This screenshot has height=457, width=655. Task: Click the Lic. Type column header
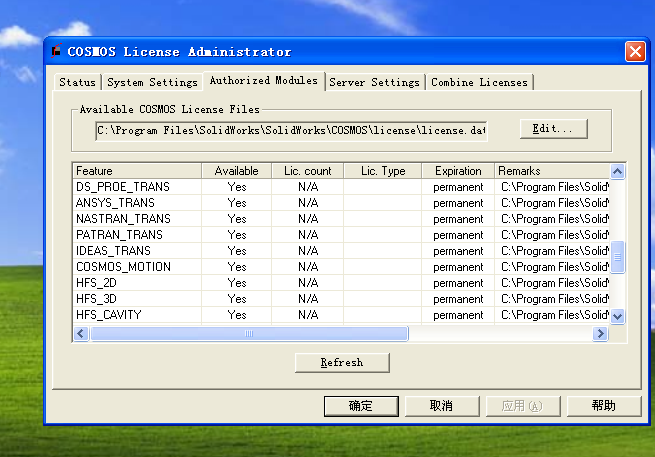tap(383, 171)
